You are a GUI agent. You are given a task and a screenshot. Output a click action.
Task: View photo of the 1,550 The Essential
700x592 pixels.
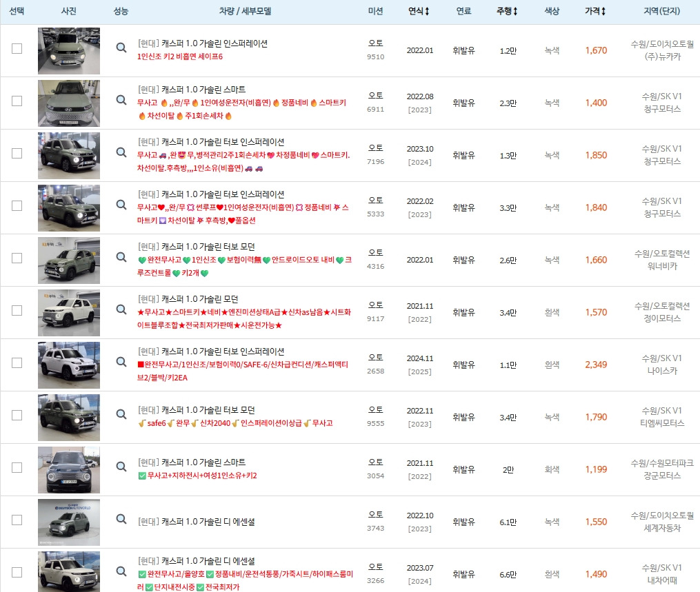(x=69, y=522)
